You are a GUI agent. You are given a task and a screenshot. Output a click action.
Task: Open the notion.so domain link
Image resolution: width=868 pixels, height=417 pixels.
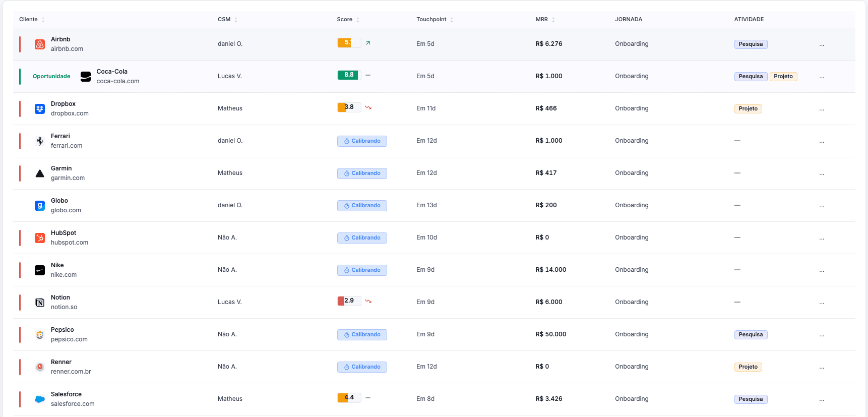64,307
